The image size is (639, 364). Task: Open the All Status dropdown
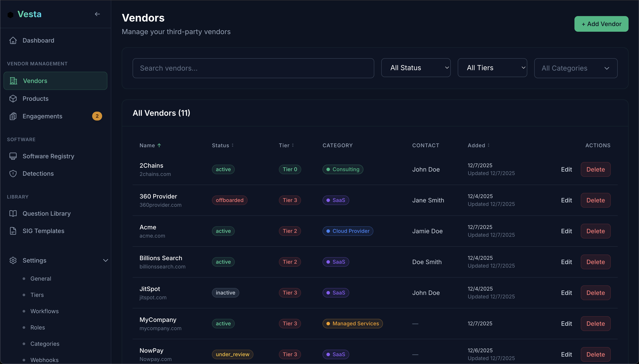pos(416,68)
